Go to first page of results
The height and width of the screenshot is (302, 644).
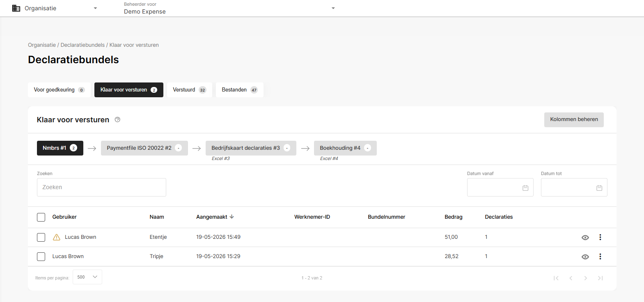point(556,278)
